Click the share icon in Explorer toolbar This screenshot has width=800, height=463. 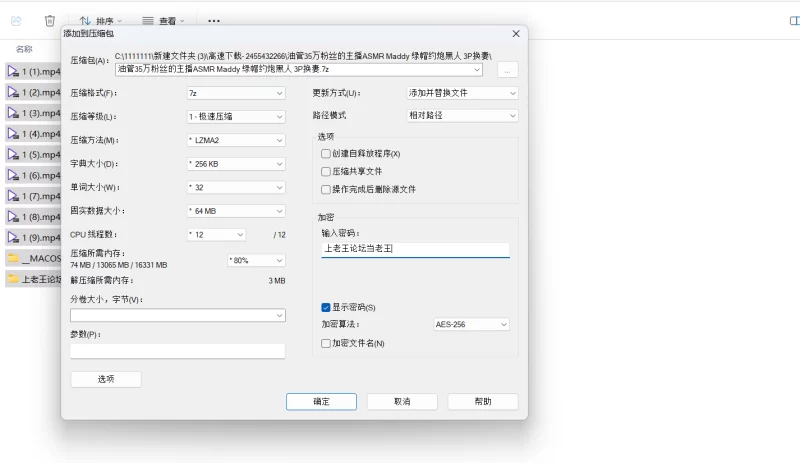click(x=16, y=20)
